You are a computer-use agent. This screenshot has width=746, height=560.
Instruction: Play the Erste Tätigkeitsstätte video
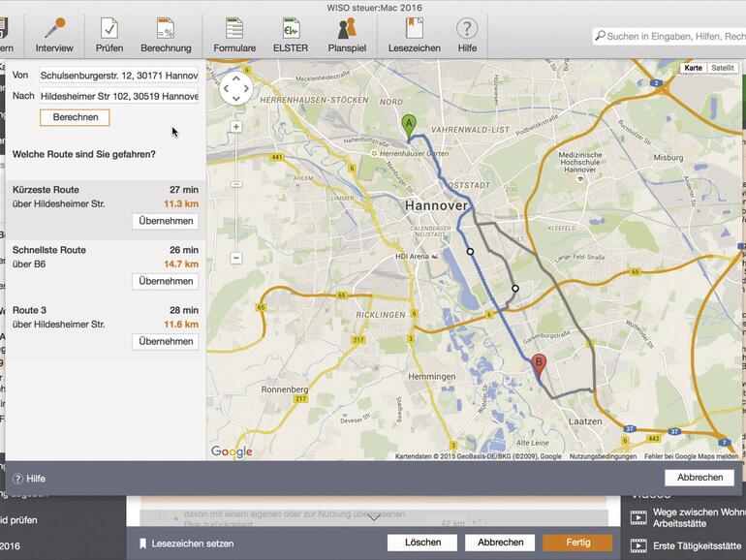pos(638,545)
